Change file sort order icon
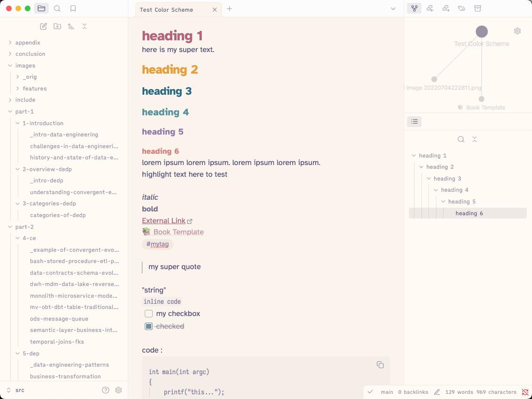The height and width of the screenshot is (399, 532). (x=71, y=26)
